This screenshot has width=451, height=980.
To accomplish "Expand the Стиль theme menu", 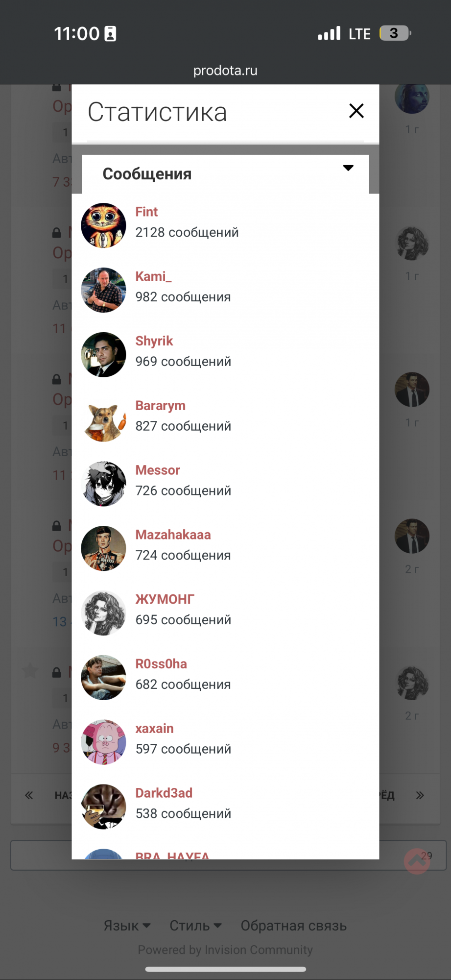I will coord(195,926).
